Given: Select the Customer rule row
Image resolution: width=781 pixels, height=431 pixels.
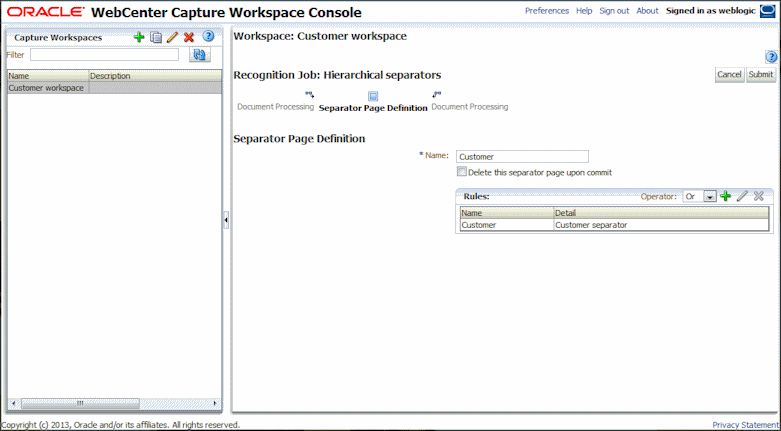Looking at the screenshot, I should tap(614, 225).
